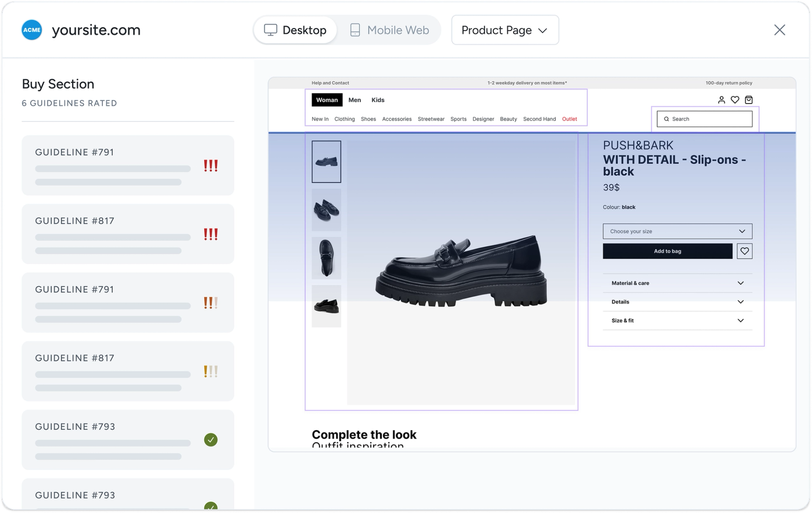
Task: Open the Sports menu
Action: coord(458,119)
